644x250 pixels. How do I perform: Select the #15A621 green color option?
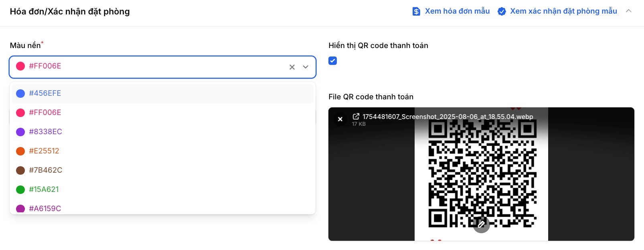click(163, 190)
